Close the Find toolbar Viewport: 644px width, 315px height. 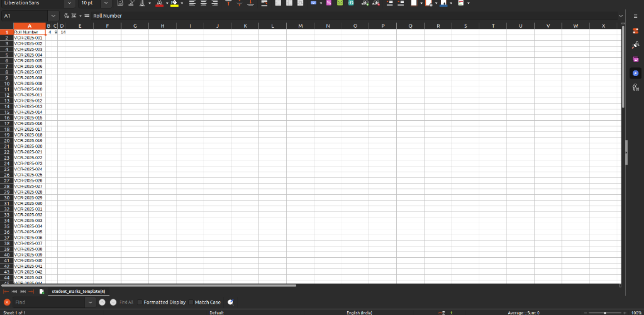(x=7, y=302)
